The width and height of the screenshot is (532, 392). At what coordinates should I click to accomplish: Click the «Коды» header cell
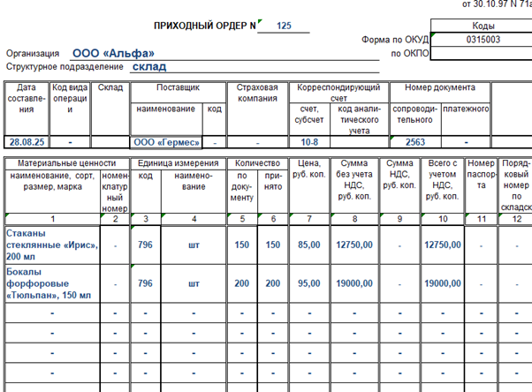(x=483, y=26)
